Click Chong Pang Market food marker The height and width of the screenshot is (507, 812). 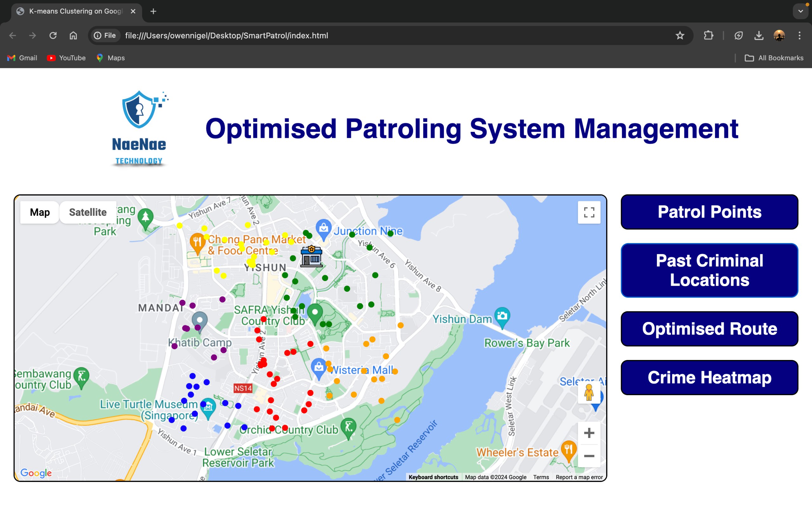(x=197, y=242)
